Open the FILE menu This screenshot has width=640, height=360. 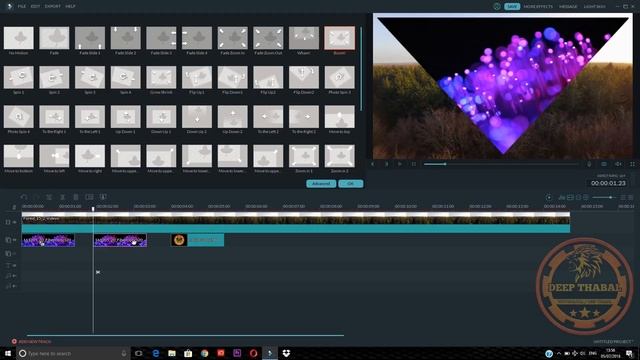(x=22, y=6)
